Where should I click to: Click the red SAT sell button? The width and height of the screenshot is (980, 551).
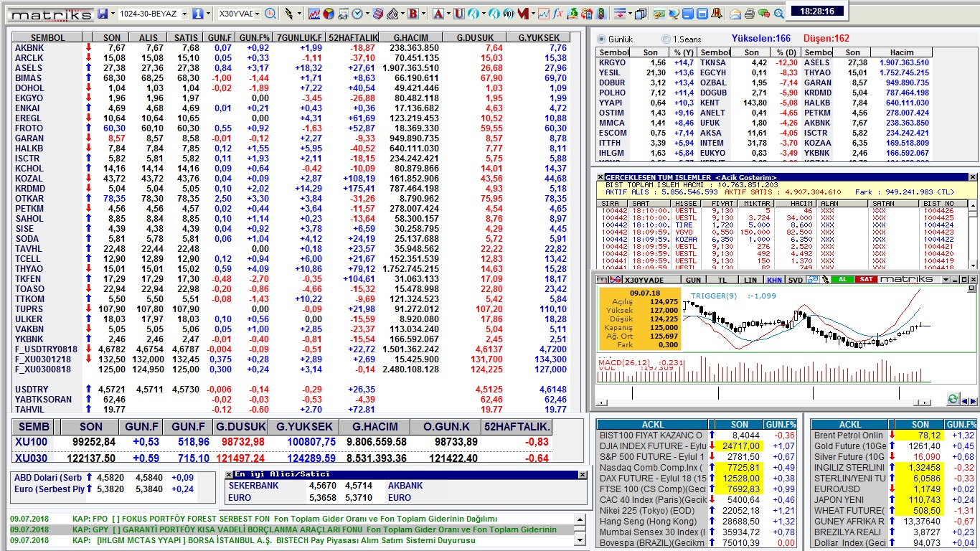tap(866, 279)
